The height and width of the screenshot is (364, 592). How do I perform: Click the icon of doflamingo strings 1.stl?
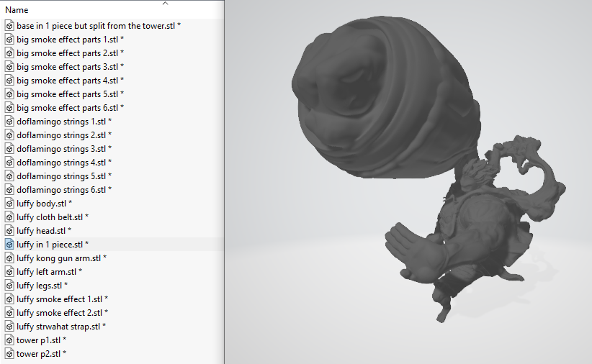[x=9, y=122]
